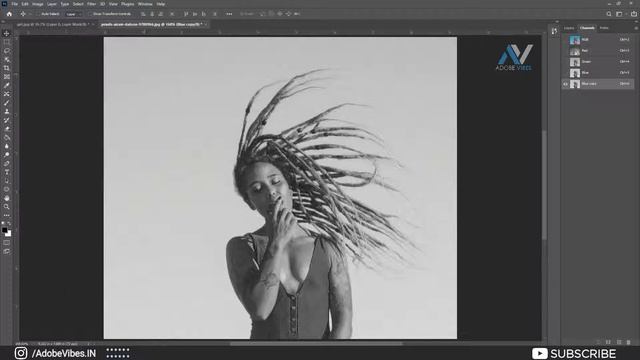The width and height of the screenshot is (640, 360).
Task: Select the Brush tool
Action: point(7,102)
